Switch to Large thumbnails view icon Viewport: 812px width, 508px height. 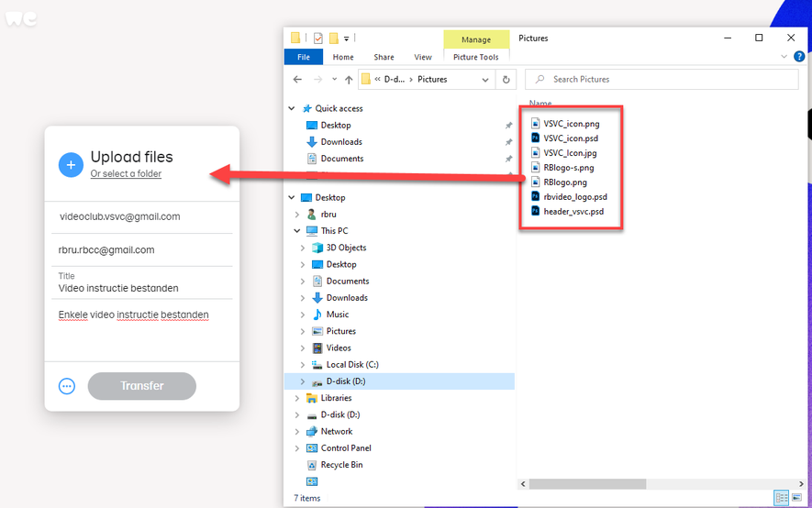click(x=796, y=498)
